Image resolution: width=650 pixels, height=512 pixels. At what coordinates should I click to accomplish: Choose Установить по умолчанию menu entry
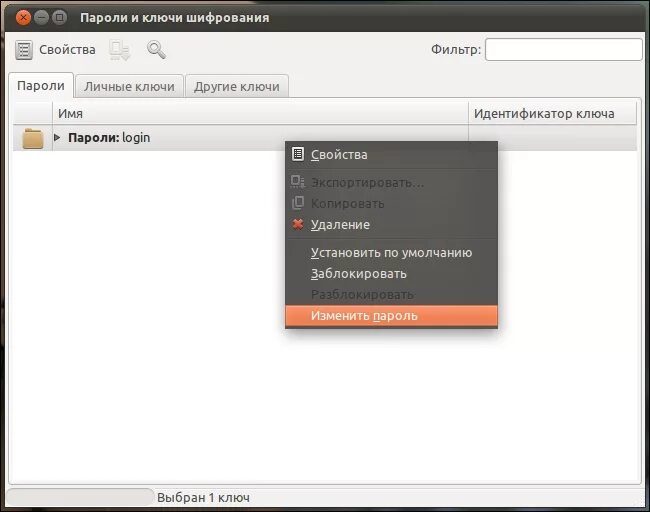[391, 253]
